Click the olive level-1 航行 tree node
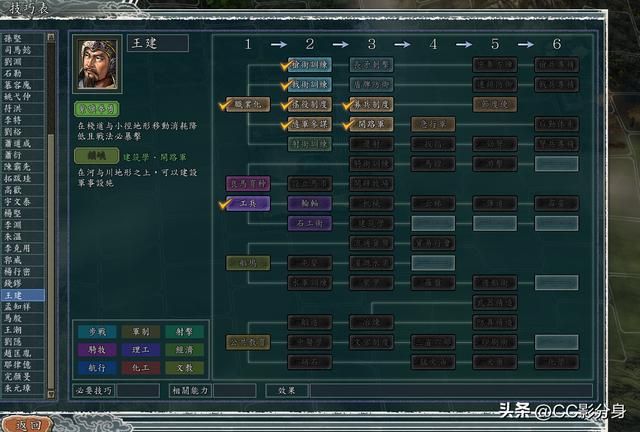 (x=248, y=263)
